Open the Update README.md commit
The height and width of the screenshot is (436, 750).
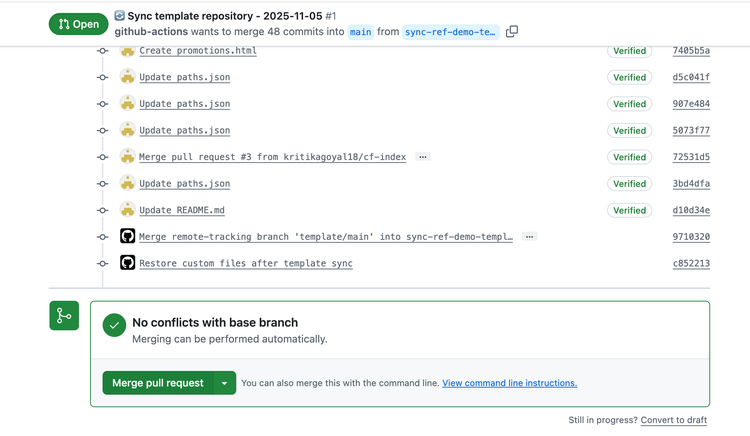pos(182,210)
